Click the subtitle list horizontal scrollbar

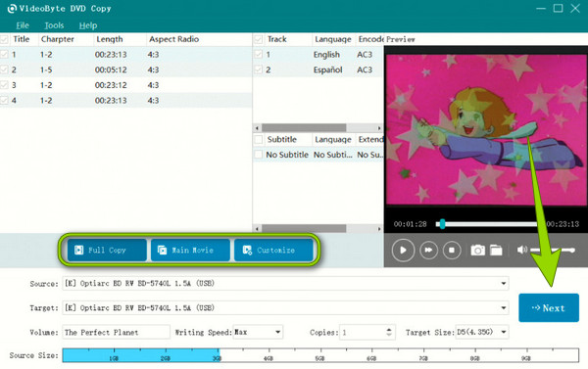click(x=304, y=228)
